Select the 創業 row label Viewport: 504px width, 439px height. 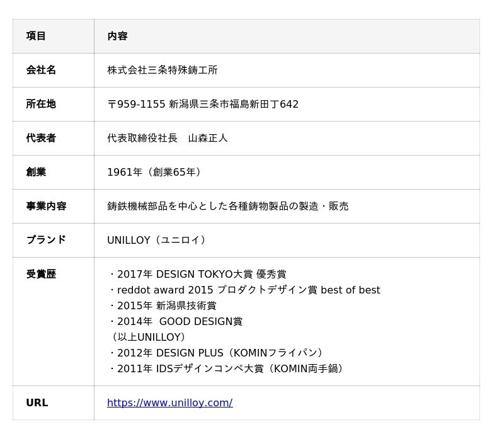pyautogui.click(x=36, y=172)
